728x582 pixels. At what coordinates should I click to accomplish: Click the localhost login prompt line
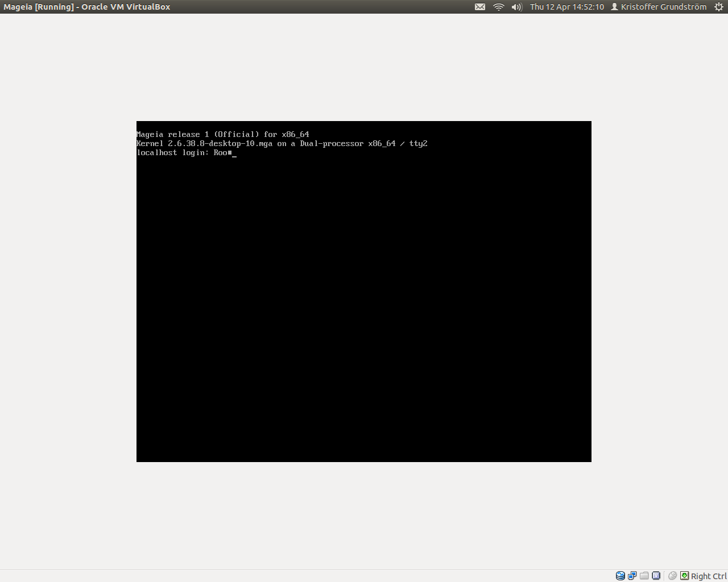tap(187, 153)
